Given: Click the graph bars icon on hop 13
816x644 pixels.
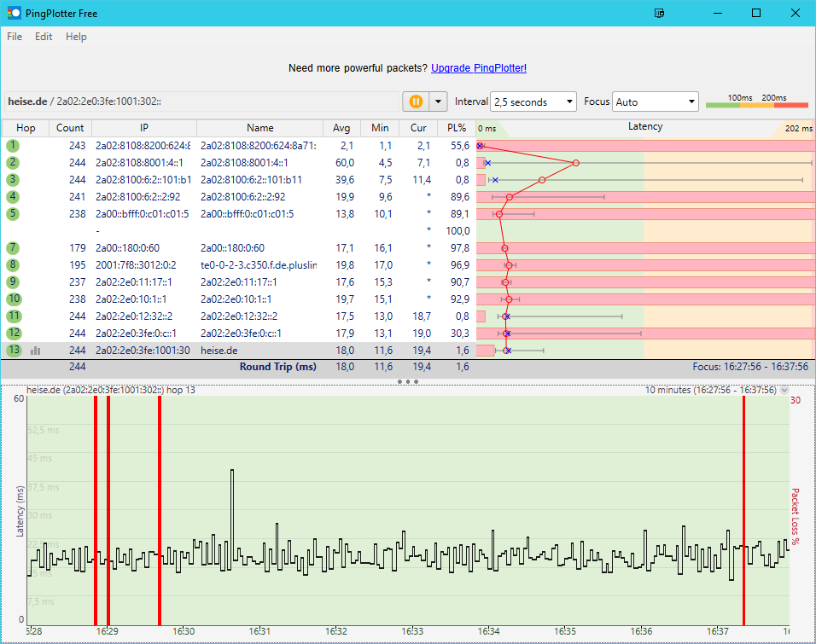Looking at the screenshot, I should pyautogui.click(x=36, y=350).
